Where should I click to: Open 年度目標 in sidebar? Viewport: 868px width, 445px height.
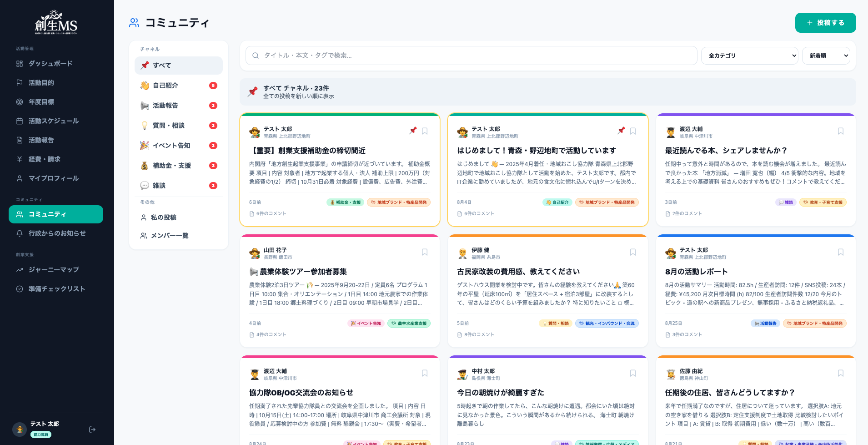pos(56,102)
